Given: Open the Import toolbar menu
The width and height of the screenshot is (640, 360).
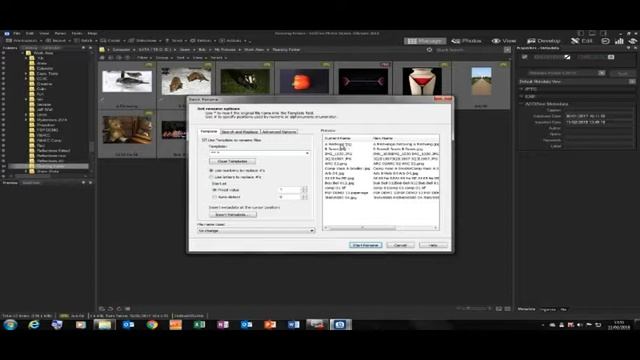Looking at the screenshot, I should (x=58, y=41).
